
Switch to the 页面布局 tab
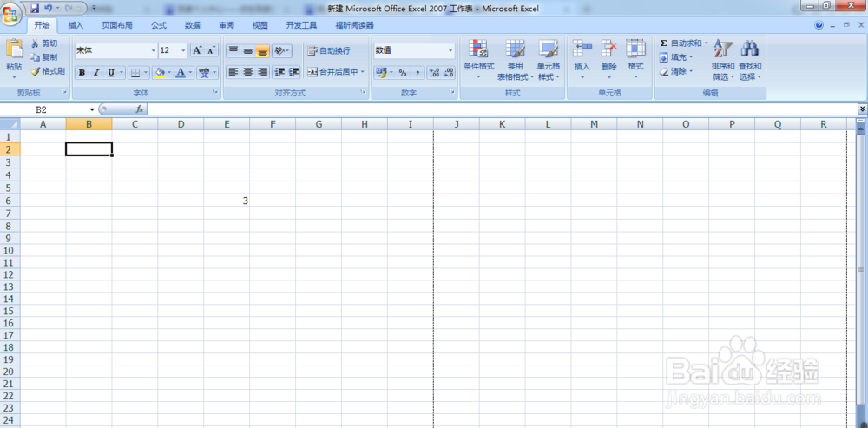click(117, 25)
